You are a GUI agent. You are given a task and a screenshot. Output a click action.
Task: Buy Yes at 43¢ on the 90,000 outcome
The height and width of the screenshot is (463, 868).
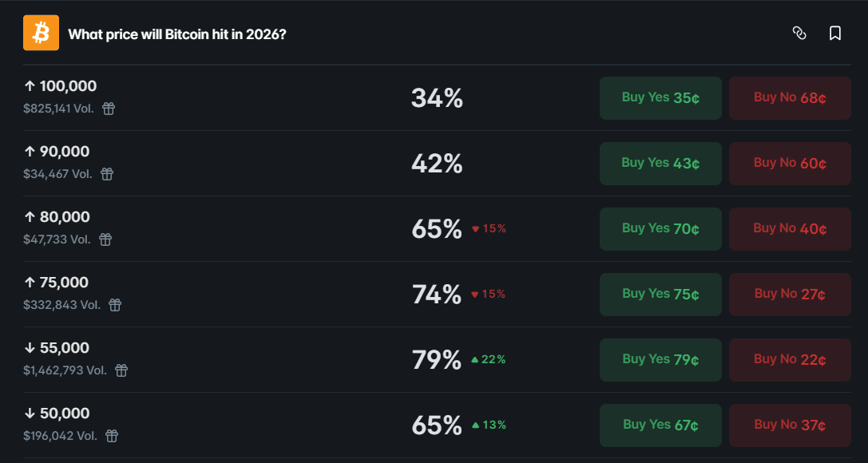click(660, 163)
